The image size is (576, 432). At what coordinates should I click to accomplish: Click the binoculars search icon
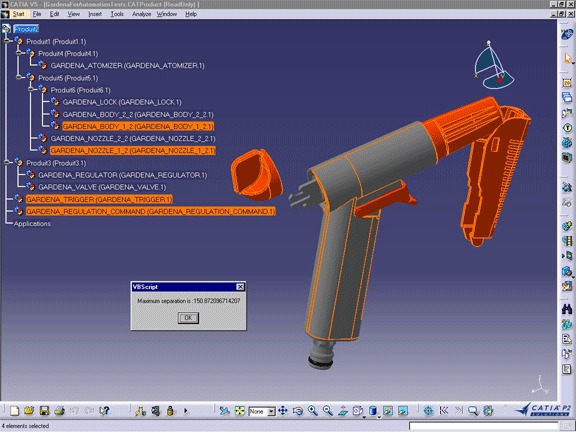pyautogui.click(x=567, y=309)
